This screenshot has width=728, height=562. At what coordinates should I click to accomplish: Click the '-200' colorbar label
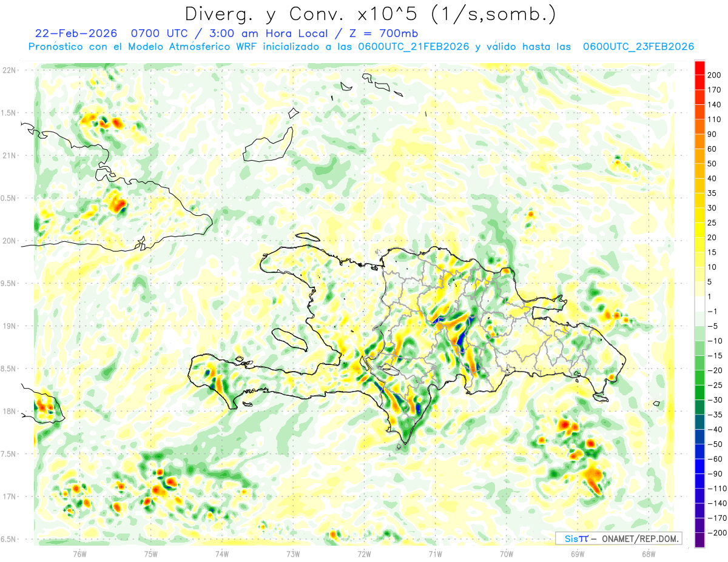click(x=718, y=533)
